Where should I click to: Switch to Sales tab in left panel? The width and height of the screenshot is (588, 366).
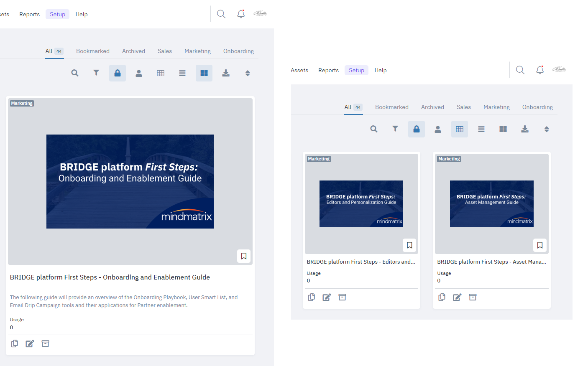(165, 51)
